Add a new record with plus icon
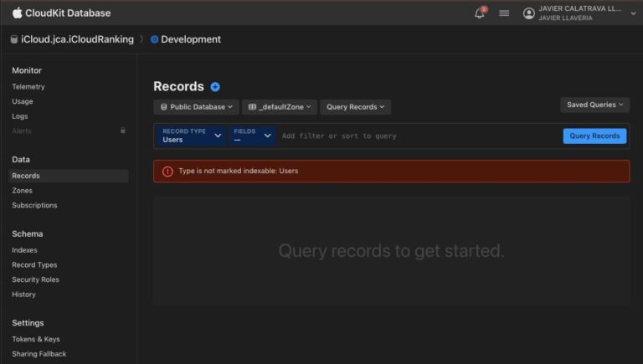The height and width of the screenshot is (364, 643). pos(215,87)
